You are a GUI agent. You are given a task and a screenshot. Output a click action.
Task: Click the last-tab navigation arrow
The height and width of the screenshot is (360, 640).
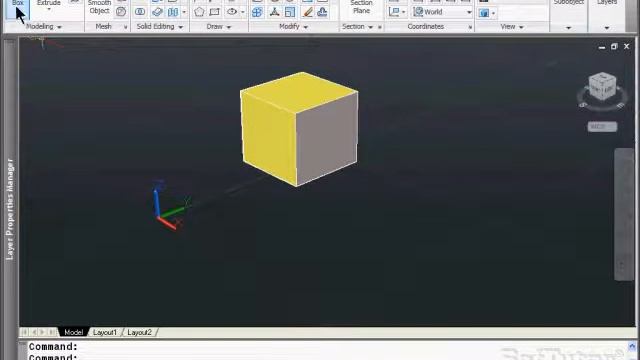(x=52, y=332)
